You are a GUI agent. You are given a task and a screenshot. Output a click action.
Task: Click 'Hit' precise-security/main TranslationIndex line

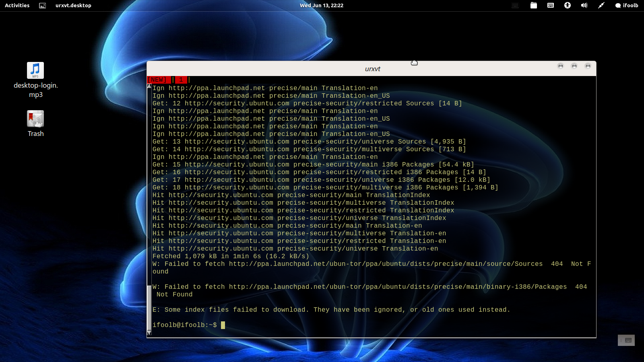click(x=291, y=195)
